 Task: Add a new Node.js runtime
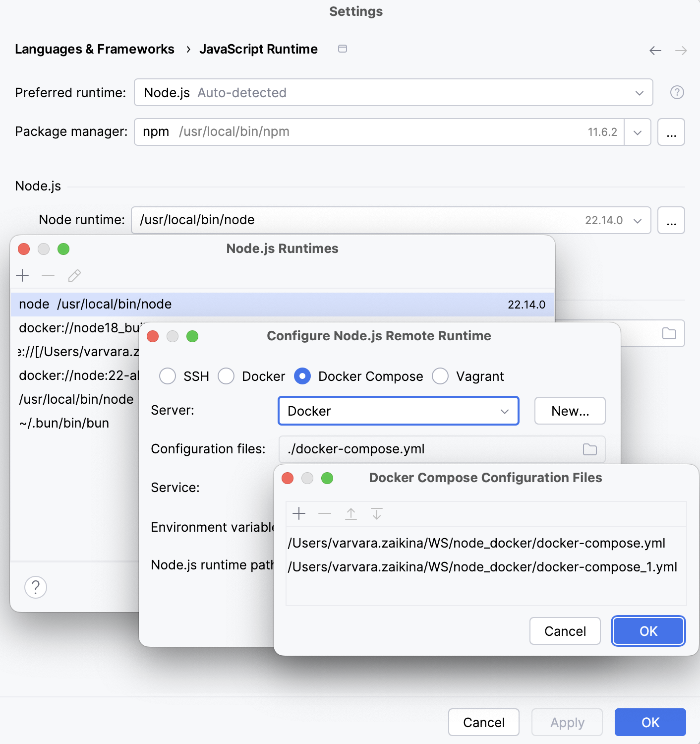22,275
